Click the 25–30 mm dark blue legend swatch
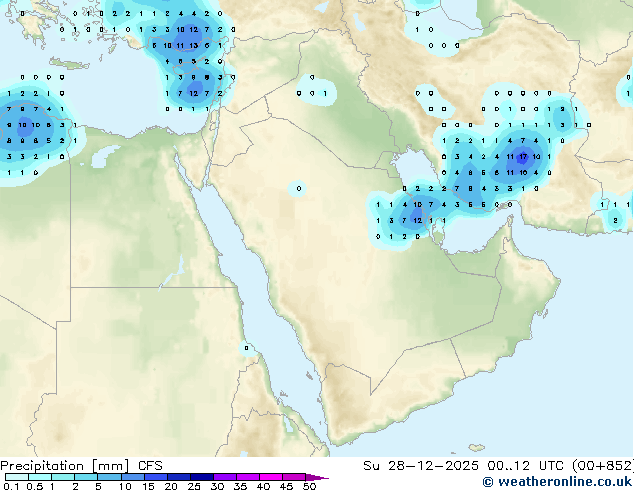Screen dimensions: 634x490 (x=202, y=477)
